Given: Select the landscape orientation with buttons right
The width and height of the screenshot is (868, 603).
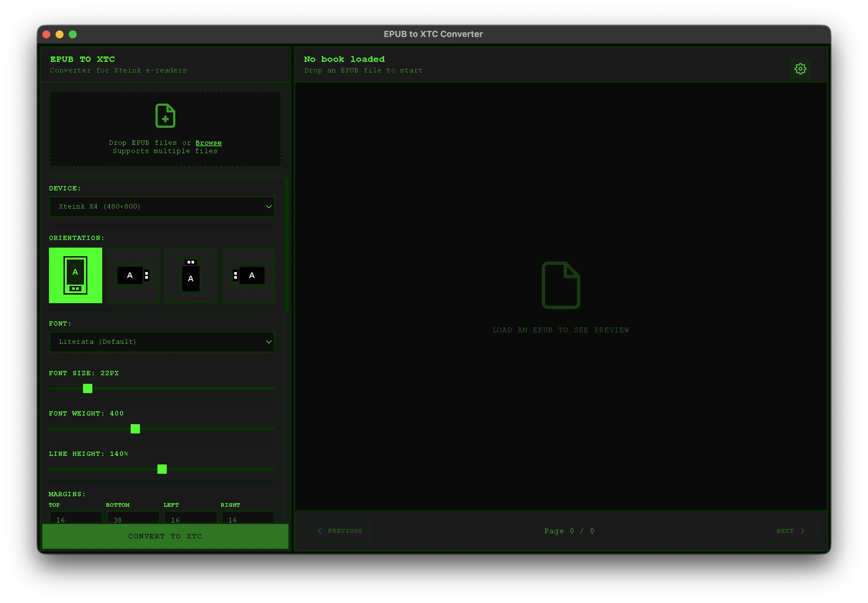Looking at the screenshot, I should (133, 275).
